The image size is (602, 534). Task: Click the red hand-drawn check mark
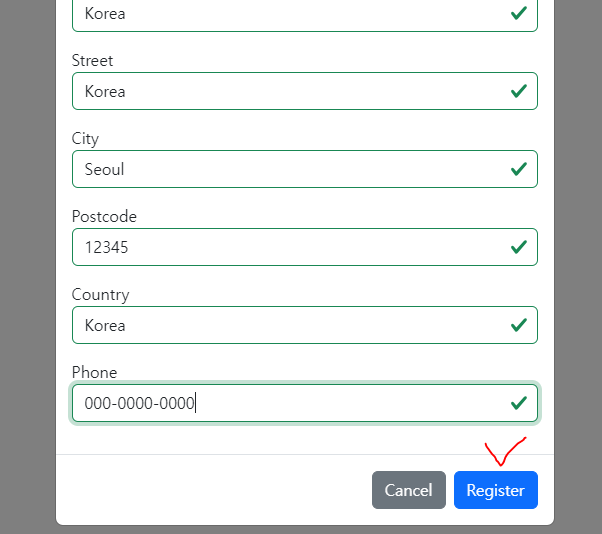(x=503, y=452)
